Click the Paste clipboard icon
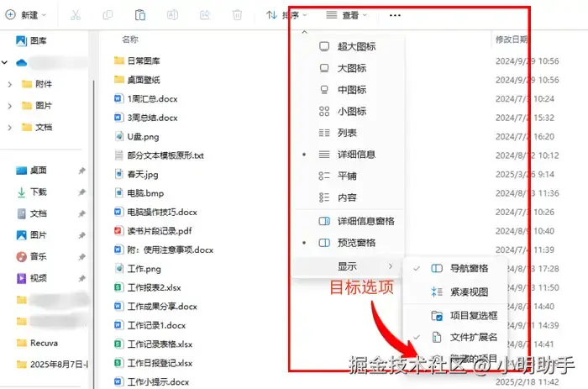 140,15
